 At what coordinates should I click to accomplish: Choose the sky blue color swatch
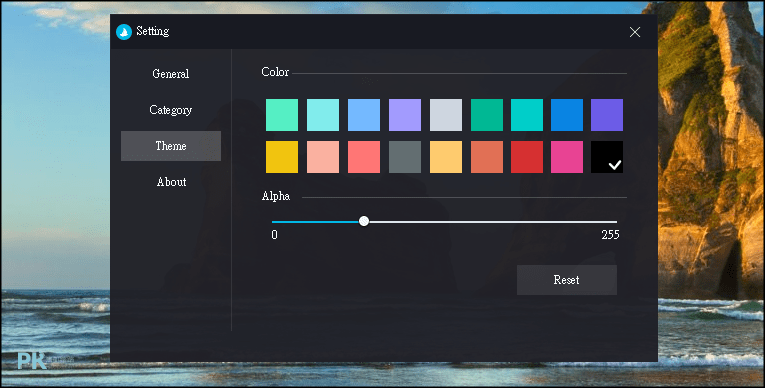364,115
